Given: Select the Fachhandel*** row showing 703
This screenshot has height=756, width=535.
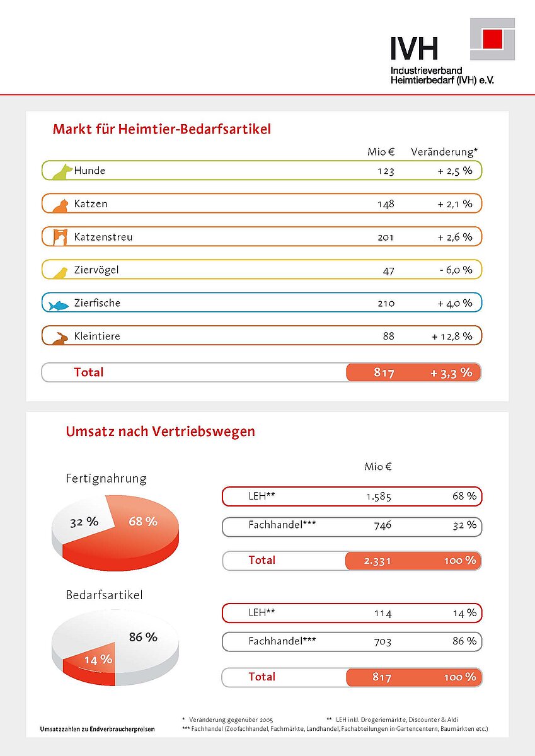Looking at the screenshot, I should coord(352,642).
